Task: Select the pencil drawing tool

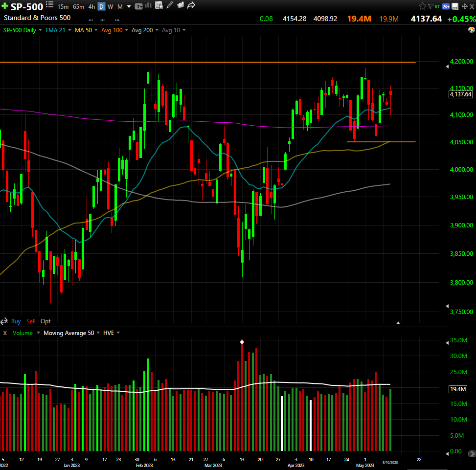Action: pyautogui.click(x=170, y=5)
